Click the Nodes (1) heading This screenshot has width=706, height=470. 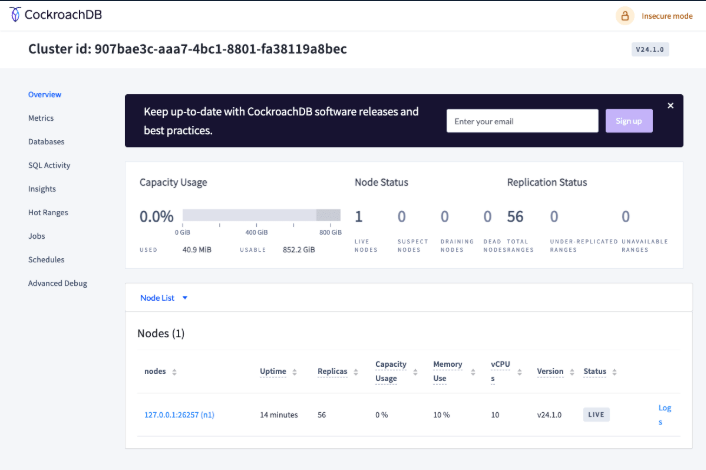coord(161,333)
